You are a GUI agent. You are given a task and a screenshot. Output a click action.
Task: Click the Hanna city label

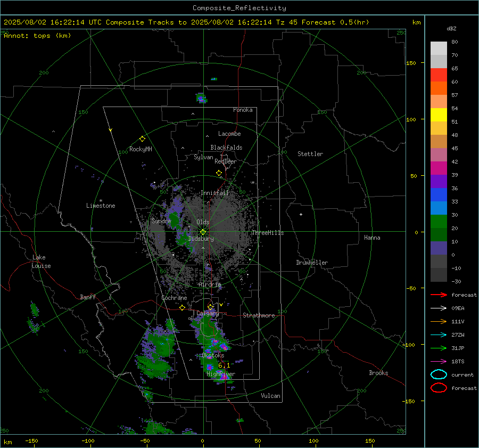(372, 238)
